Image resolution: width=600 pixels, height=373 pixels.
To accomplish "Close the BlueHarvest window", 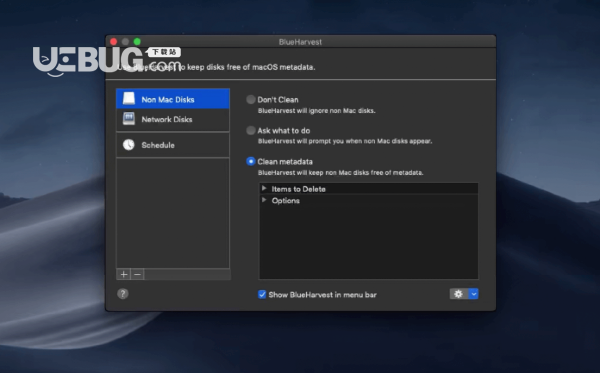I will pos(114,41).
